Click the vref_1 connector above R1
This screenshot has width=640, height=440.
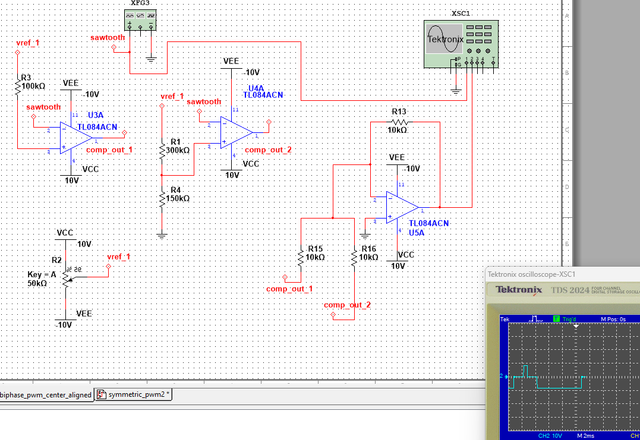click(162, 106)
